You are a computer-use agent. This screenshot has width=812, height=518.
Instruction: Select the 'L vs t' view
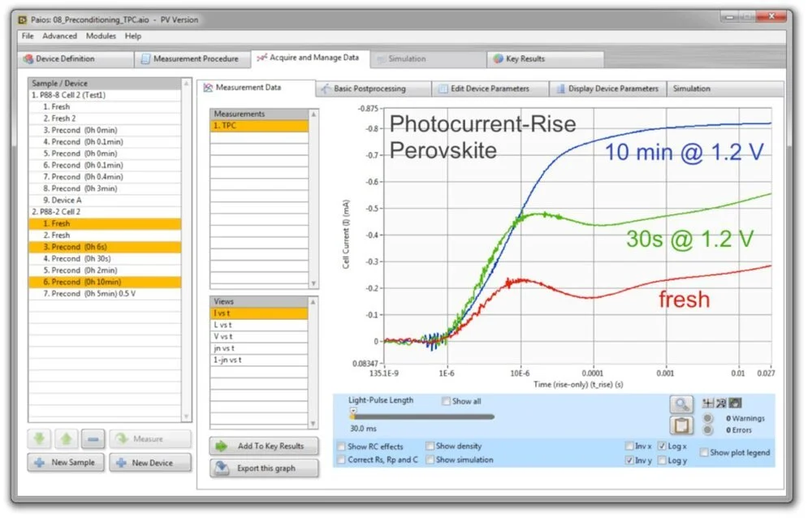pos(260,325)
